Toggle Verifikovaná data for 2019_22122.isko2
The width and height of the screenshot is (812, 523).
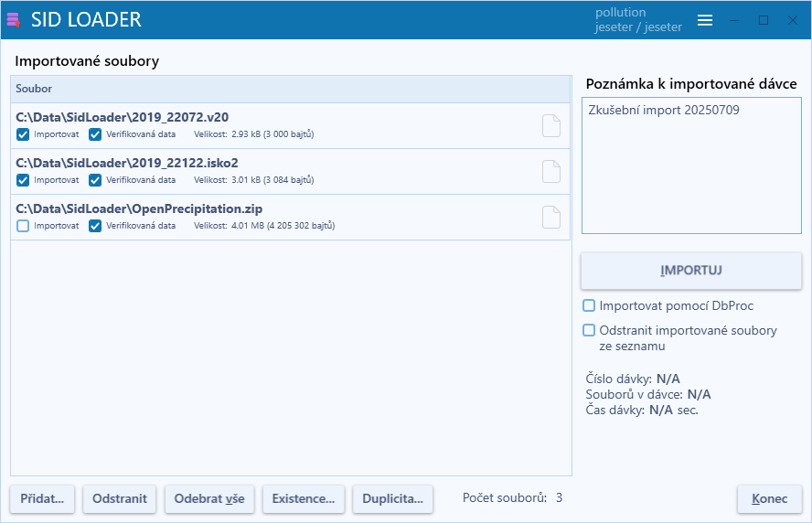[95, 180]
